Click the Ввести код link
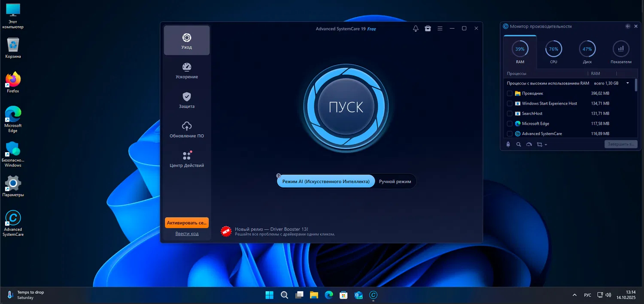 point(187,234)
